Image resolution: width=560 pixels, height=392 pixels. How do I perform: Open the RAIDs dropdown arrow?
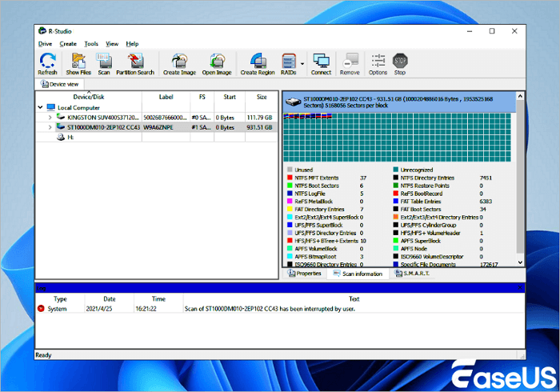tap(303, 64)
